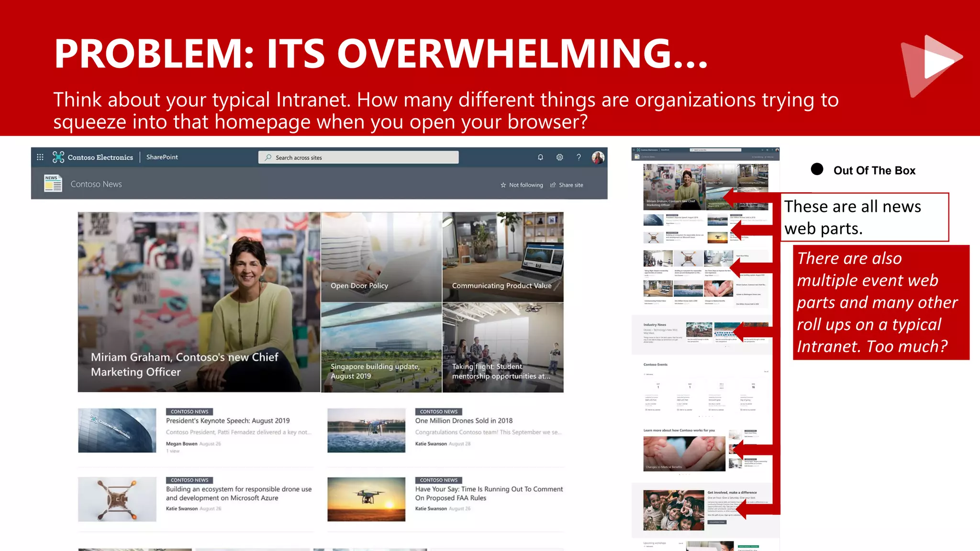Click the 'Get involved, make a difference' heading
This screenshot has width=980, height=551.
[x=732, y=492]
